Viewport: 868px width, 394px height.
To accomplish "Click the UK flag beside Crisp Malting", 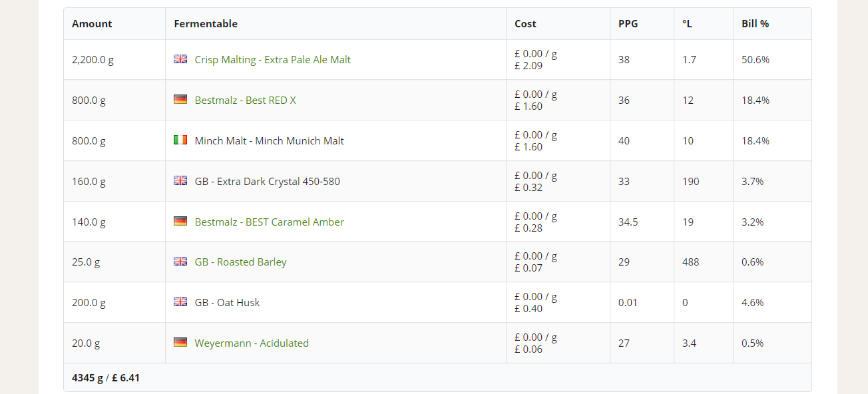I will coord(180,59).
